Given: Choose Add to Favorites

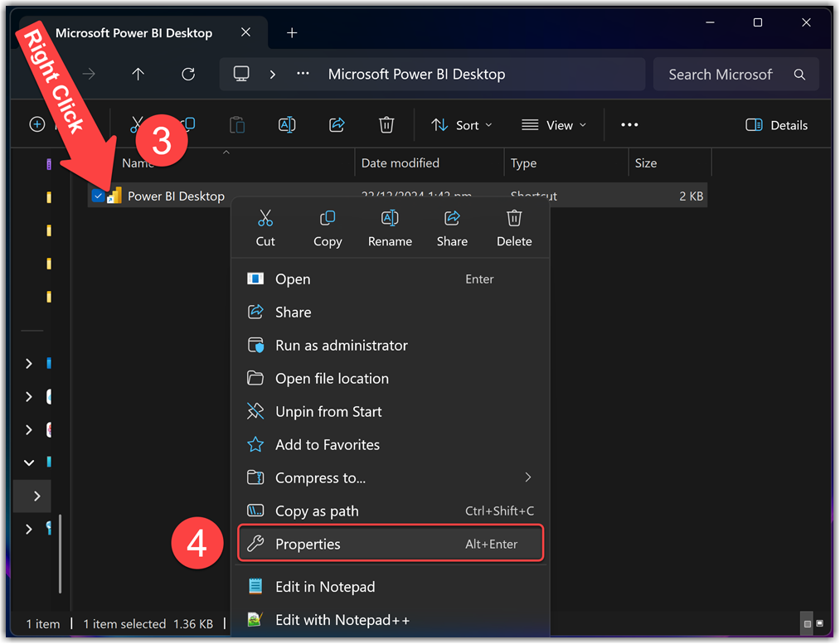Looking at the screenshot, I should coord(390,445).
